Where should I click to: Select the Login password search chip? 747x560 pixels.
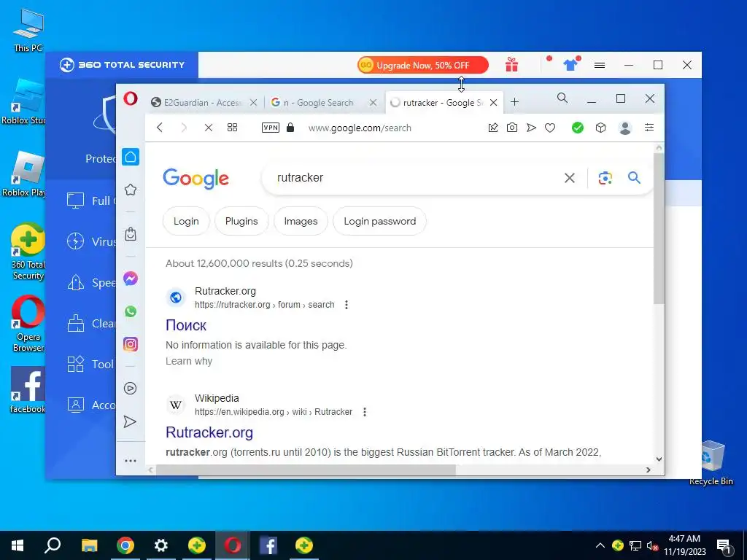click(x=379, y=221)
